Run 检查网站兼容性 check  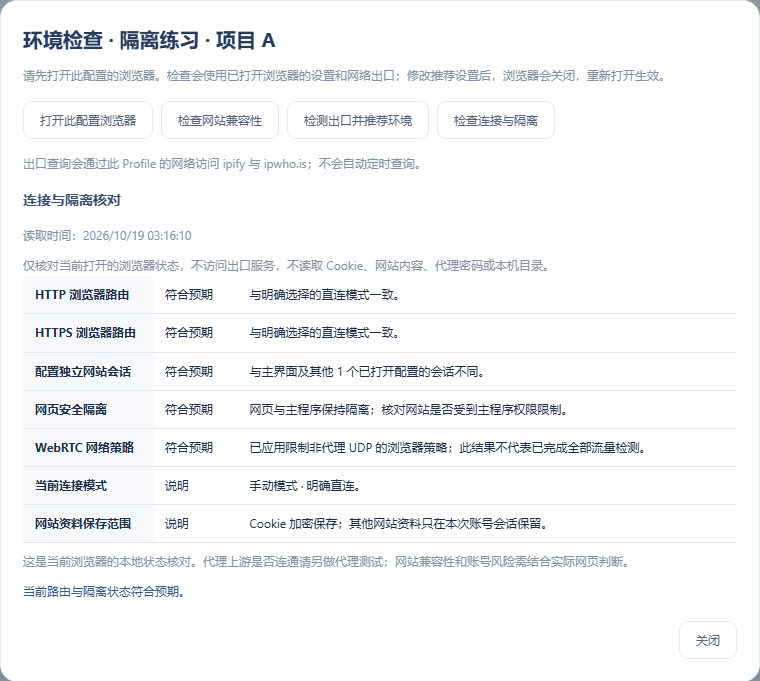click(x=220, y=120)
